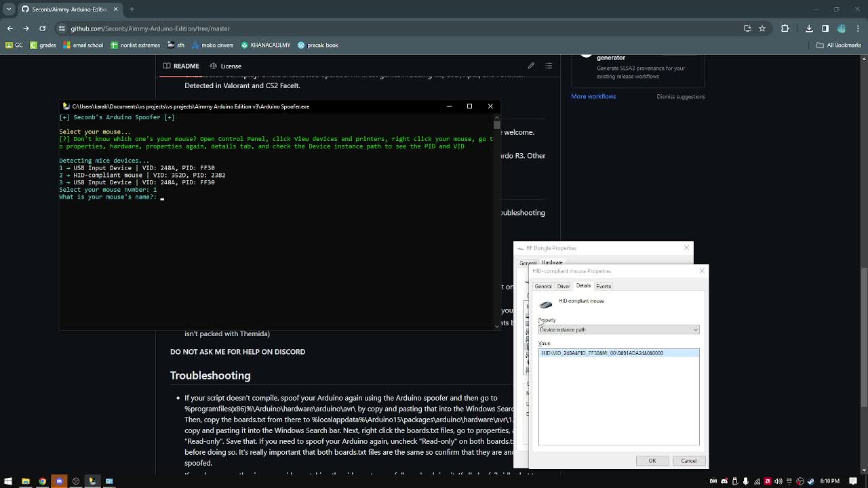Select the HID device instance path value

pos(602,352)
